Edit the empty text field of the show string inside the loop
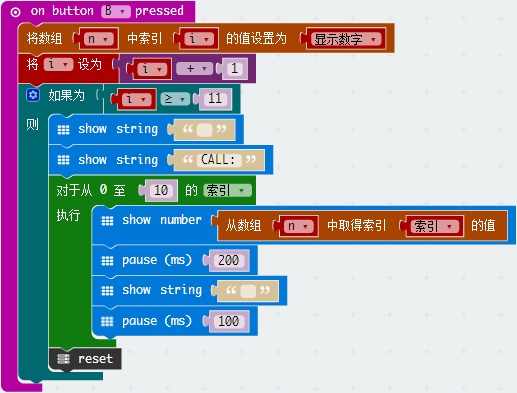 tap(248, 291)
